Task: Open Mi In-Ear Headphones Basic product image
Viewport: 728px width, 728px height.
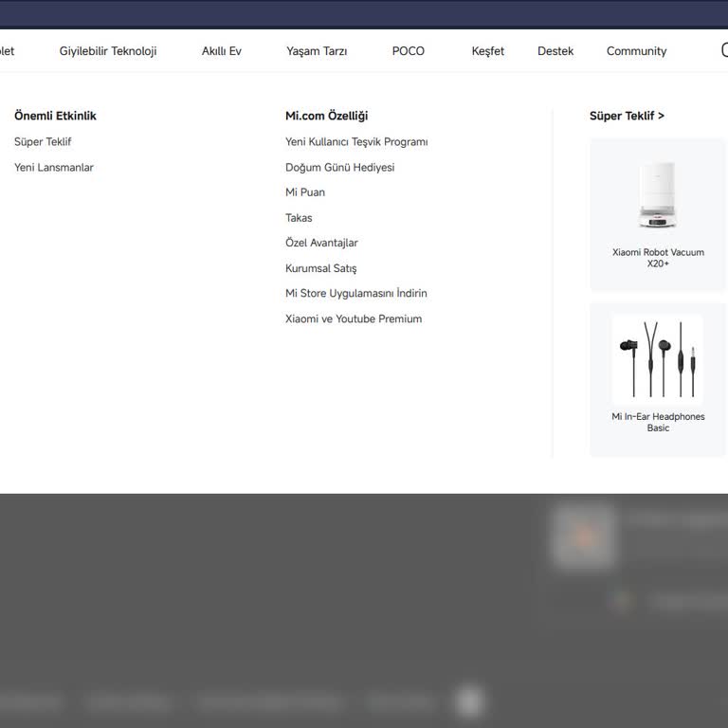Action: tap(658, 359)
